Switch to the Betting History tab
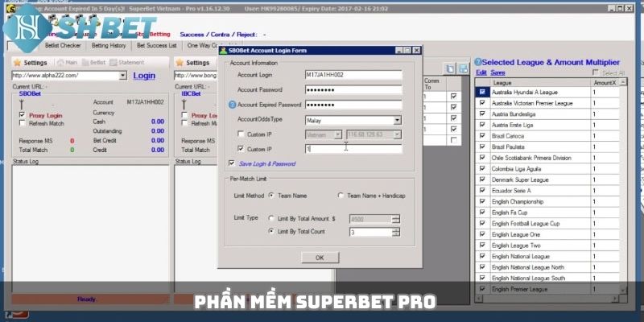644x322 pixels. click(107, 46)
